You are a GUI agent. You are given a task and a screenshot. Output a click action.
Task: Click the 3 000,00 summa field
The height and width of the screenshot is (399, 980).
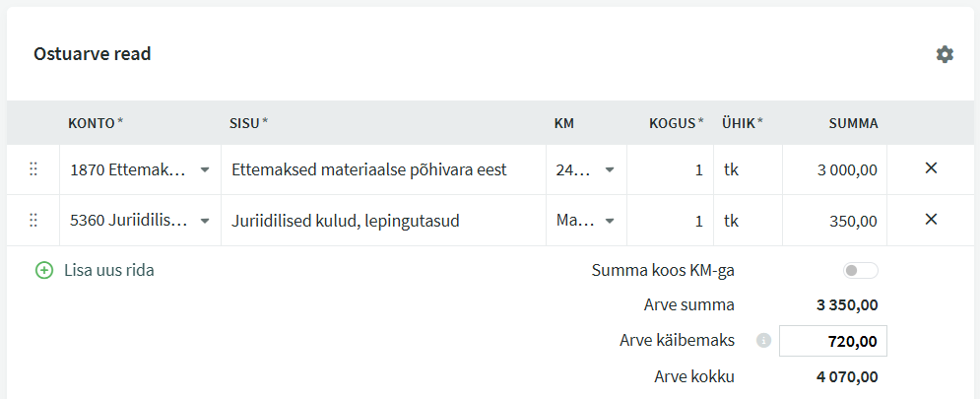(x=834, y=169)
